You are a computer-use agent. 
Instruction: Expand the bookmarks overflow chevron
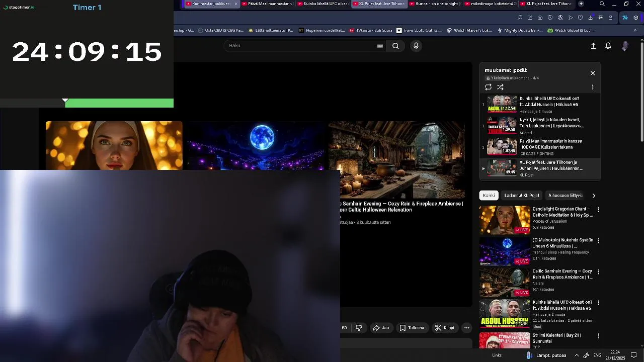tap(635, 30)
